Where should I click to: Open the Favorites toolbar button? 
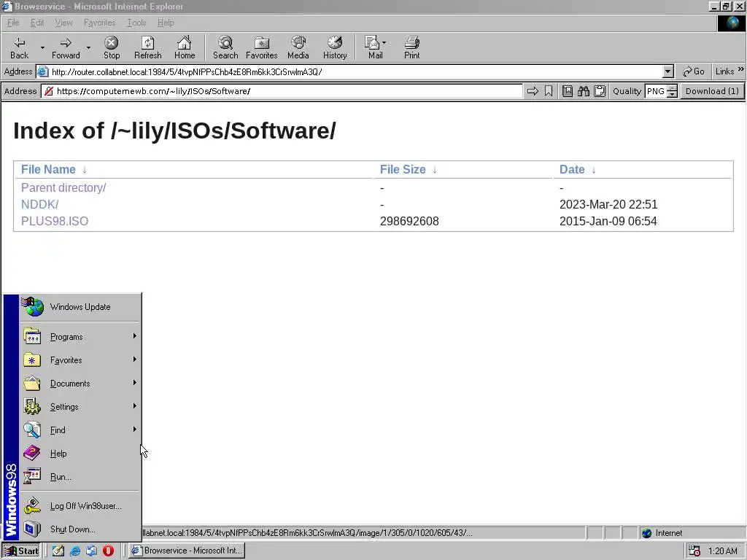(262, 47)
